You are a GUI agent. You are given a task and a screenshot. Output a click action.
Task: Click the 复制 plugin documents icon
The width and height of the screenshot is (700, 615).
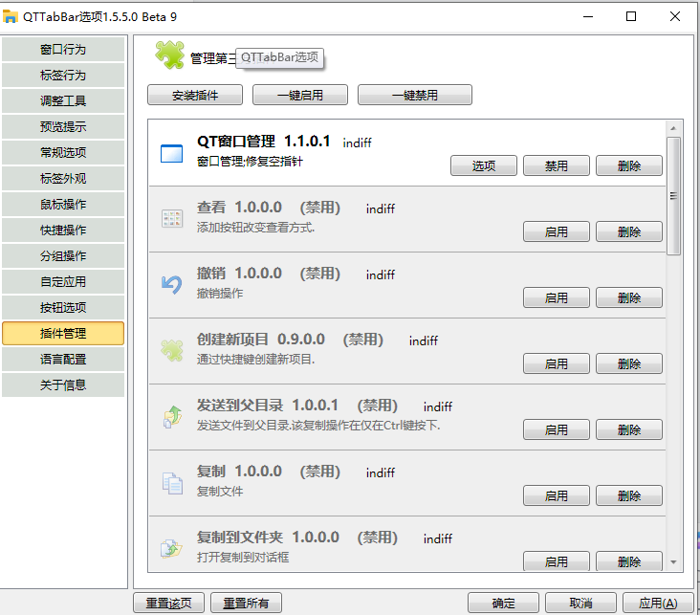(x=172, y=483)
